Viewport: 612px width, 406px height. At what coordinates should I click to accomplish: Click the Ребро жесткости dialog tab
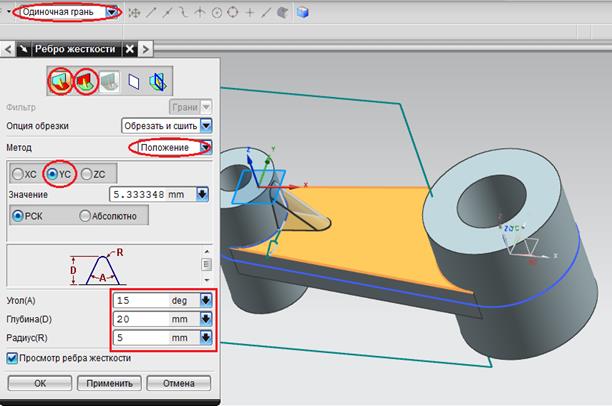[75, 48]
